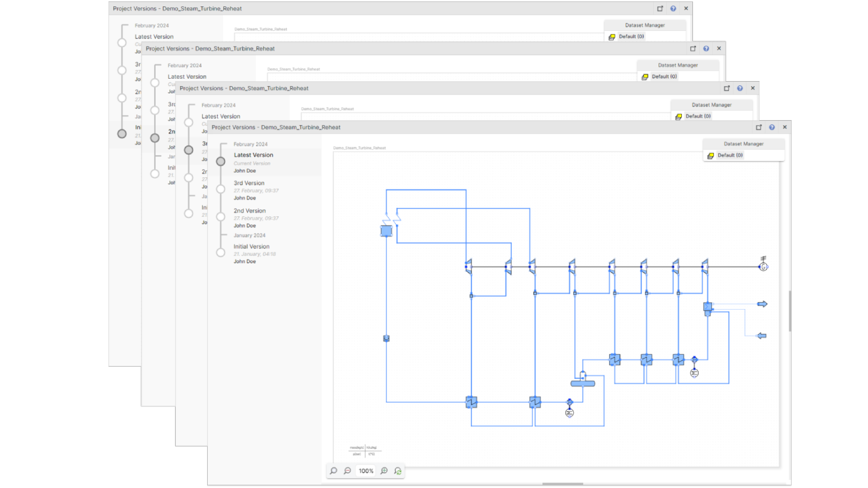The width and height of the screenshot is (868, 488).
Task: Click the right-pointing outlet arrow in the diagram
Action: tap(762, 304)
